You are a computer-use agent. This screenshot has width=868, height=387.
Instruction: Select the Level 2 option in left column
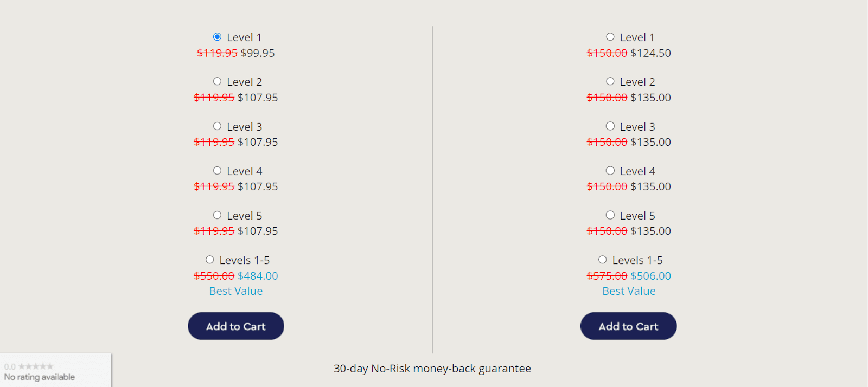217,81
